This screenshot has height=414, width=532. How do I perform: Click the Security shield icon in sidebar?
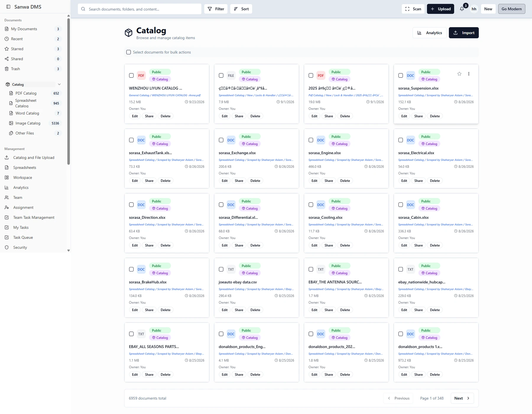[x=7, y=248]
